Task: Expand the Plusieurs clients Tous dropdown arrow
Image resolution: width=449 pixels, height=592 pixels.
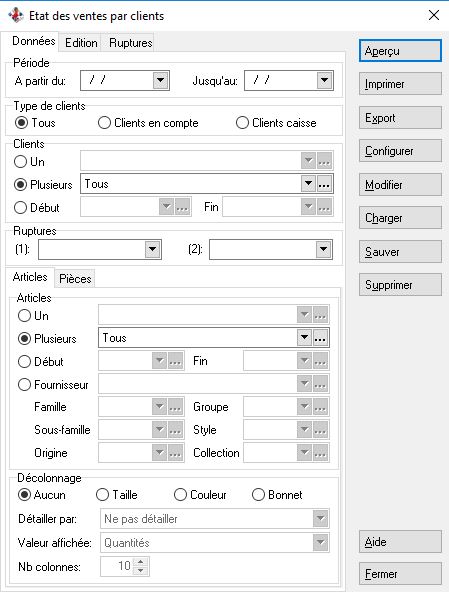Action: [x=309, y=184]
